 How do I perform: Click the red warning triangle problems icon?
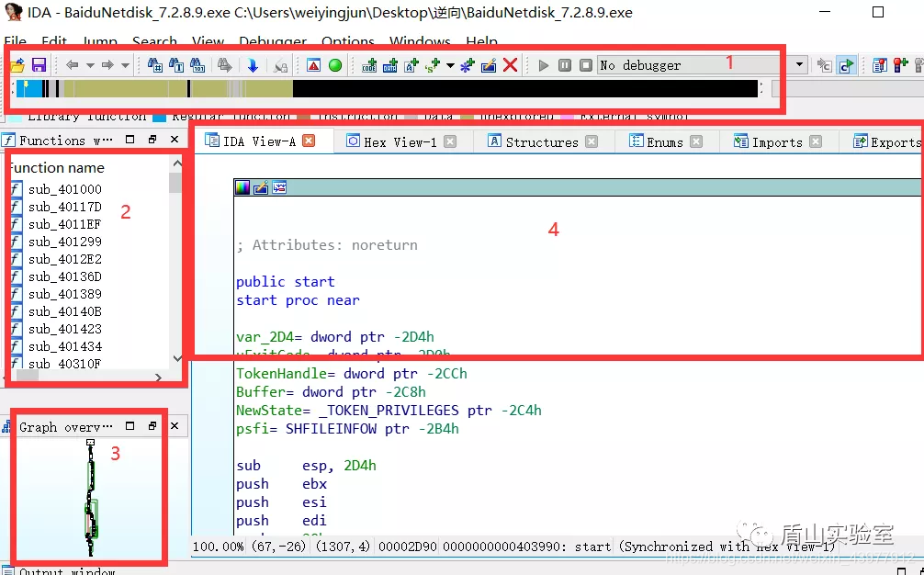[313, 65]
